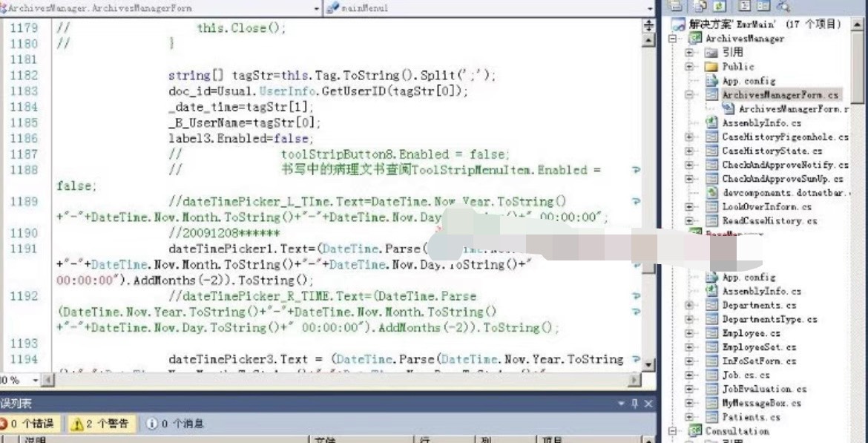Select AssemblyInfo.cs under ArchivesManager
Viewport: 868px width, 443px height.
pos(762,123)
